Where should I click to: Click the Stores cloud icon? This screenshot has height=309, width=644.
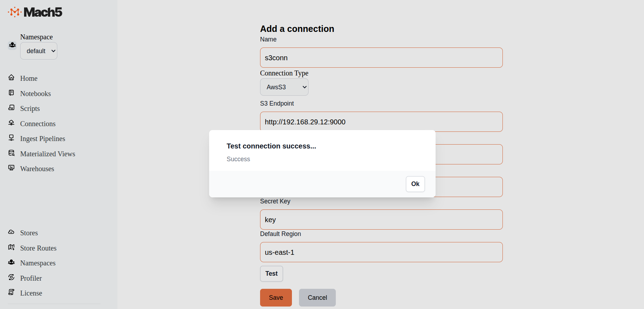click(11, 232)
